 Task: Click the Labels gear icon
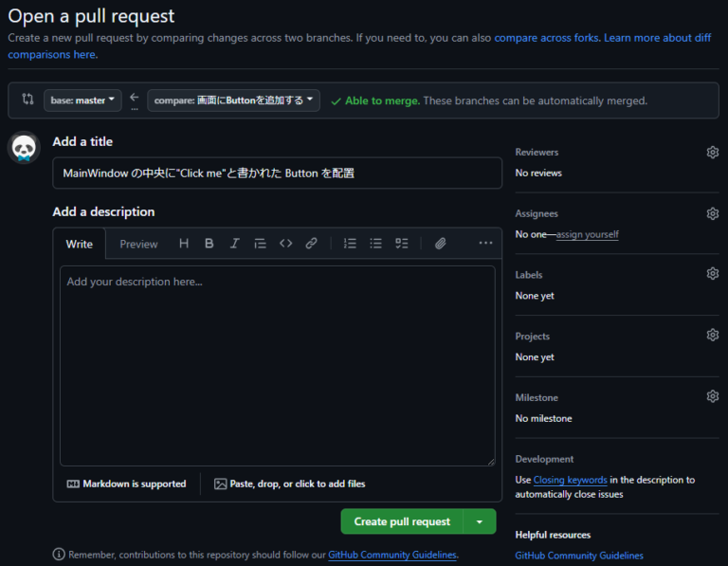pyautogui.click(x=712, y=274)
